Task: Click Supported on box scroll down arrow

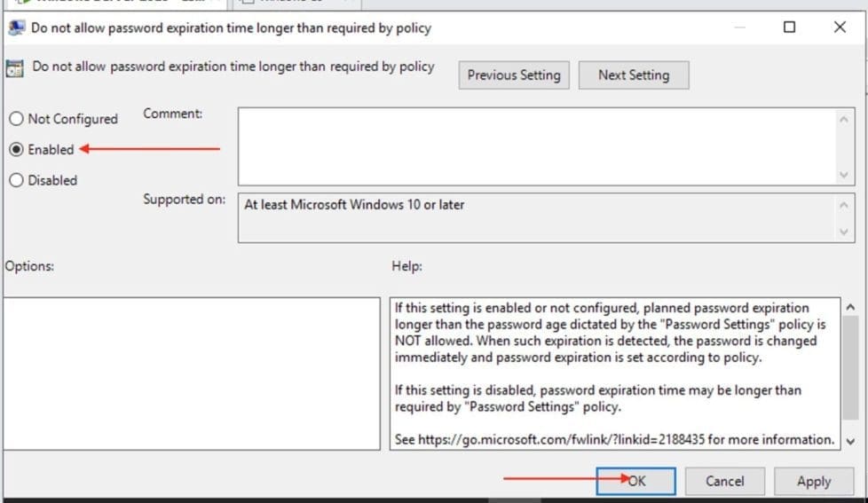Action: 844,232
